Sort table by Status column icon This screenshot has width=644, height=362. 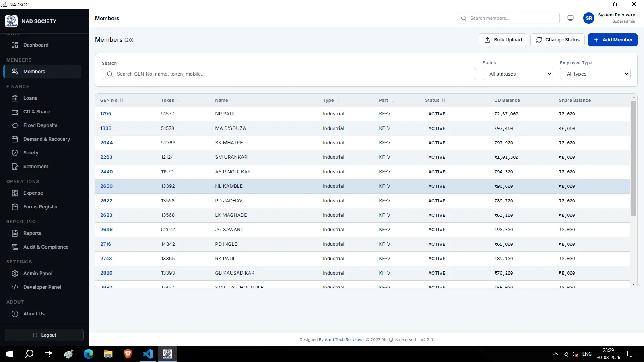pyautogui.click(x=444, y=100)
